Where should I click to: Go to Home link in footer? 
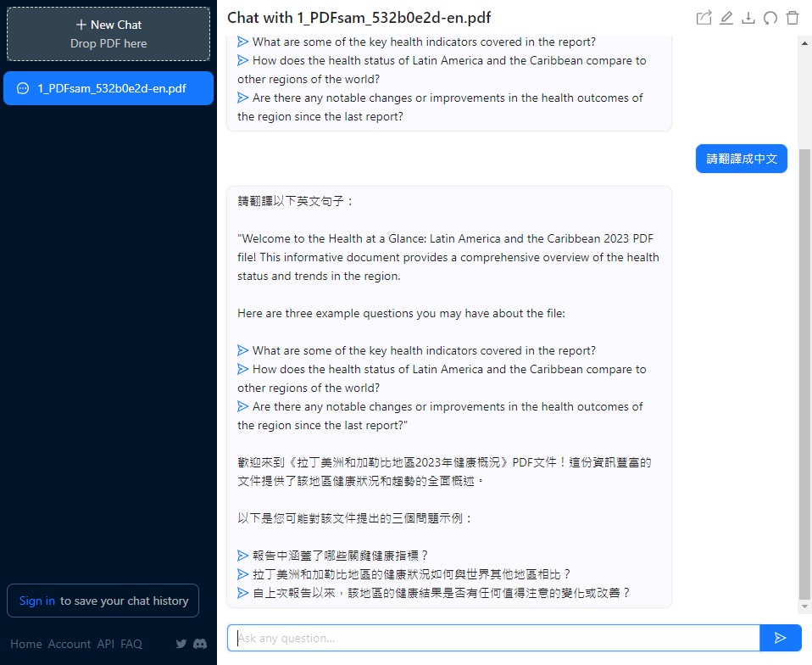click(x=26, y=644)
